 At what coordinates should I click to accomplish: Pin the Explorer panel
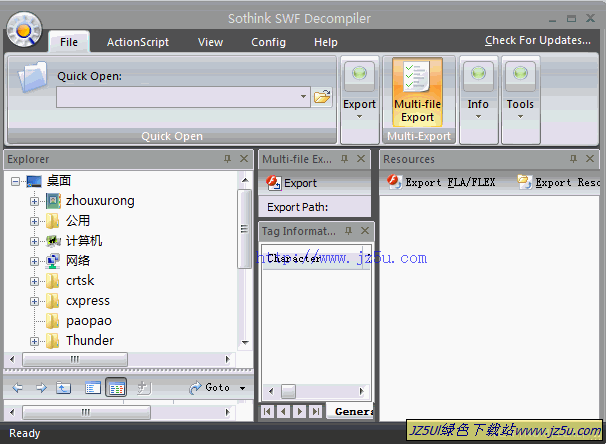(227, 159)
